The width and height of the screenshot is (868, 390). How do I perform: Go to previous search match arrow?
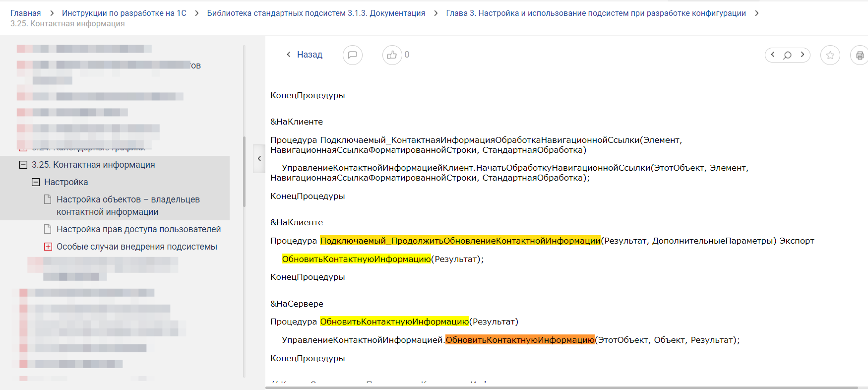[773, 55]
